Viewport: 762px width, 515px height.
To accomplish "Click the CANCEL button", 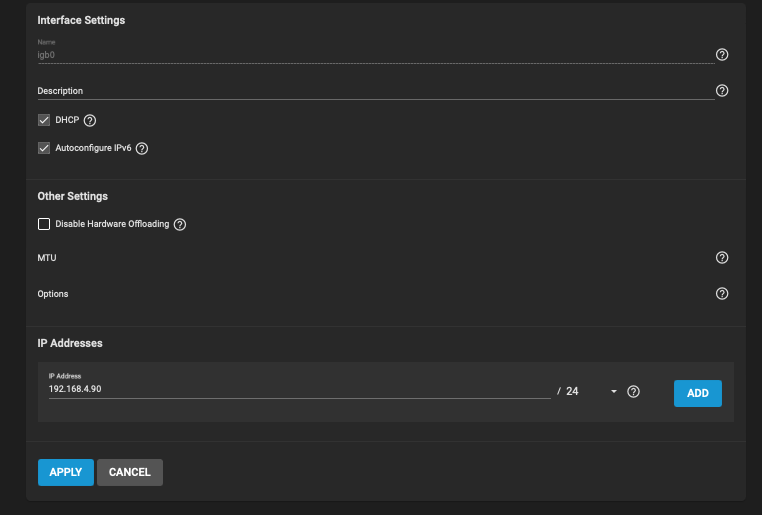I will (130, 472).
